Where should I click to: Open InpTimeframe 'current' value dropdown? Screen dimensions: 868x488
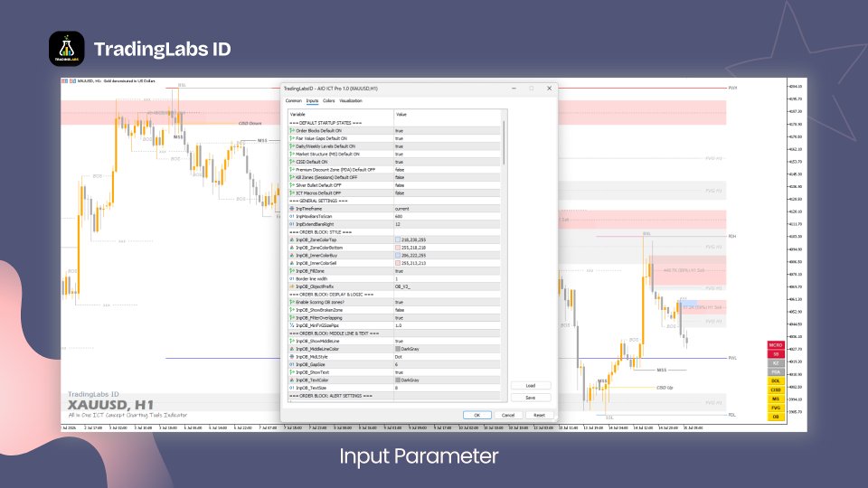click(447, 209)
